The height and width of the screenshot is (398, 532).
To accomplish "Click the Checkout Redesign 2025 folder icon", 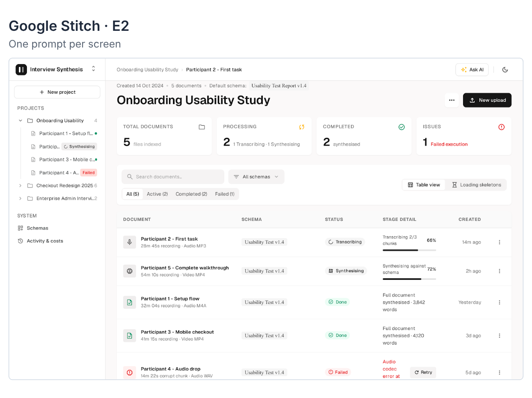I will point(30,186).
